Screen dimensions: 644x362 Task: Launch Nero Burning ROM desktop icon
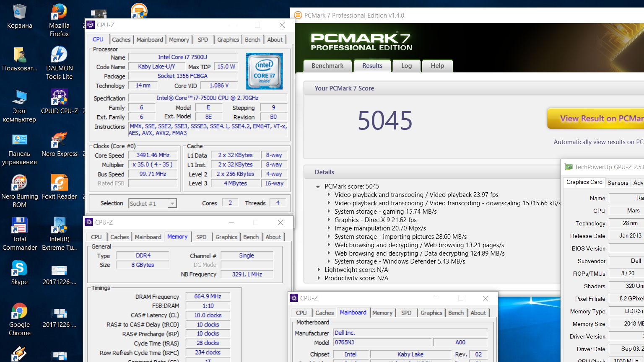tap(19, 191)
